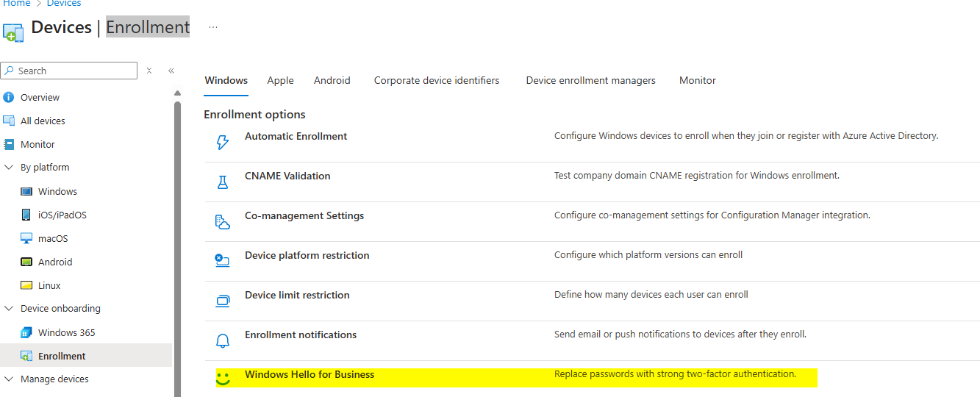The image size is (980, 397).
Task: Open the Corporate device identifiers tab
Action: click(436, 80)
